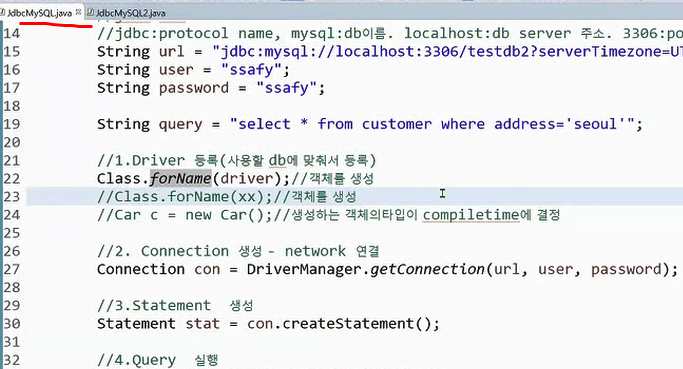Click line number 32 in the gutter
Viewport: 683px width, 369px height.
(12, 360)
